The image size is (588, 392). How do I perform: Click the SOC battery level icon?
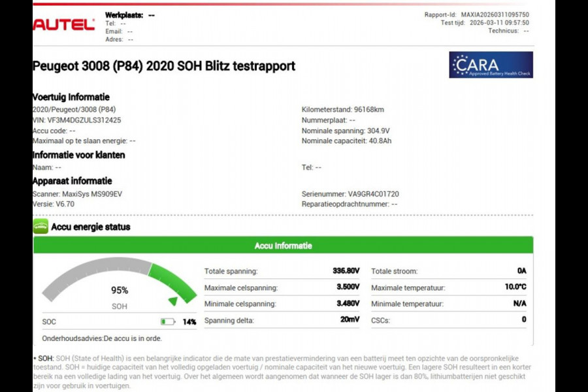pyautogui.click(x=168, y=322)
